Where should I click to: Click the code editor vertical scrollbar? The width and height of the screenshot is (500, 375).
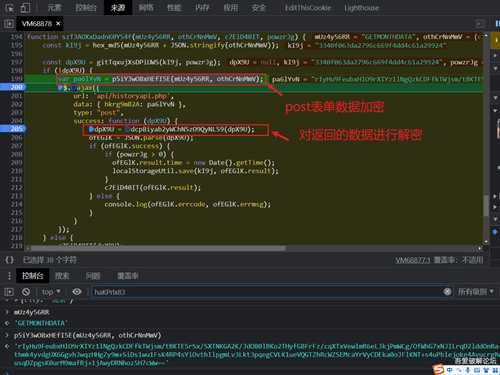(x=486, y=207)
